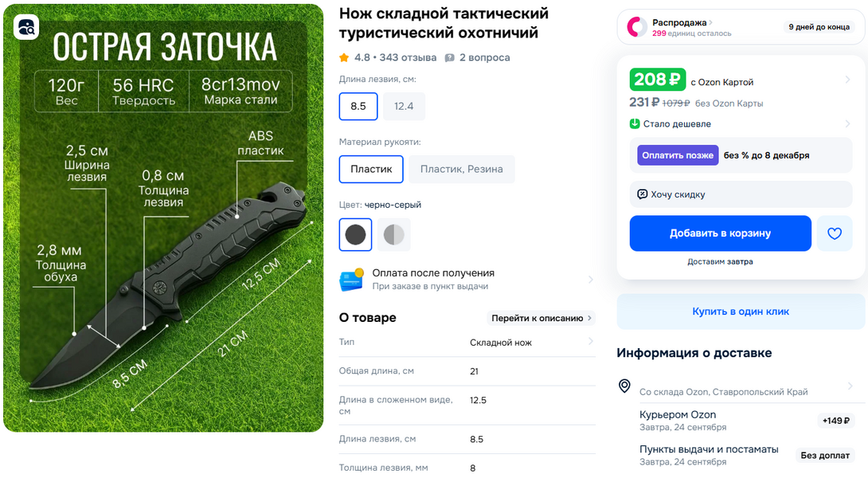
Task: Click the payment card icon near Оплата после получения
Action: coord(351,280)
